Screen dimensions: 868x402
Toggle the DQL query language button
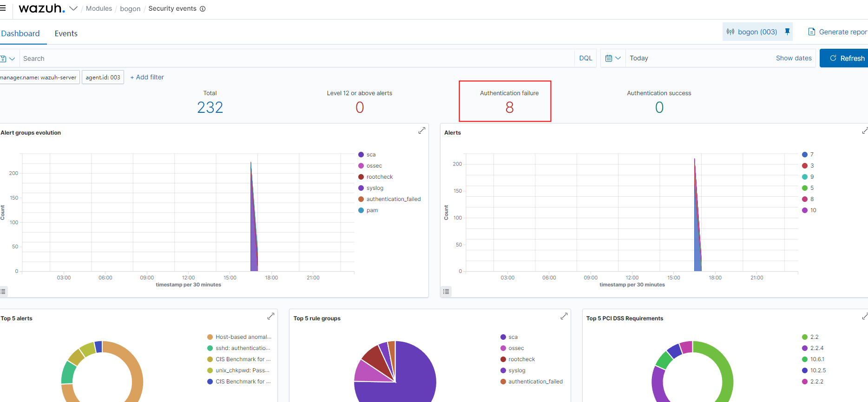point(585,58)
